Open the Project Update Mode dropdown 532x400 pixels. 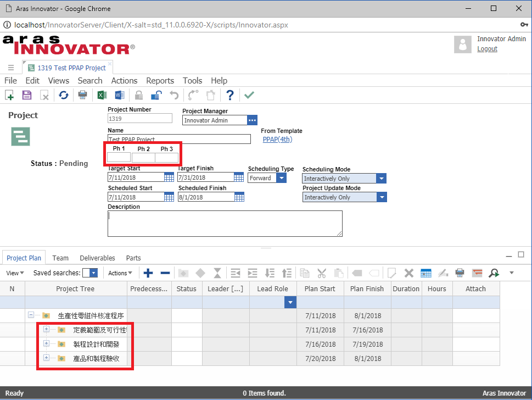point(381,197)
